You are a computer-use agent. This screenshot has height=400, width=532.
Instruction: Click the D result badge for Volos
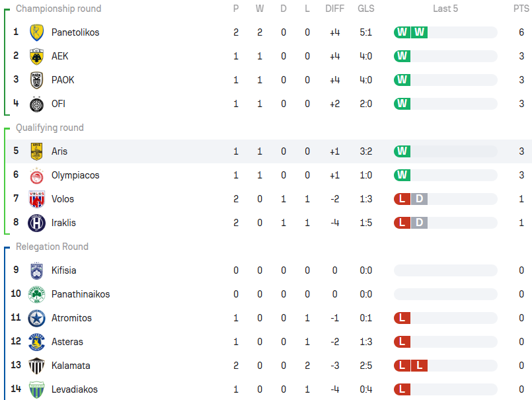[420, 198]
